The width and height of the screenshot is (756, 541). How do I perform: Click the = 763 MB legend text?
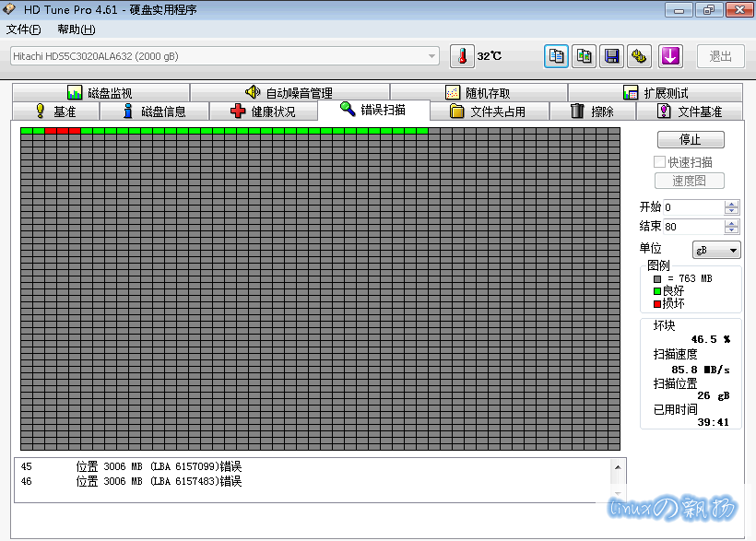[x=690, y=278]
